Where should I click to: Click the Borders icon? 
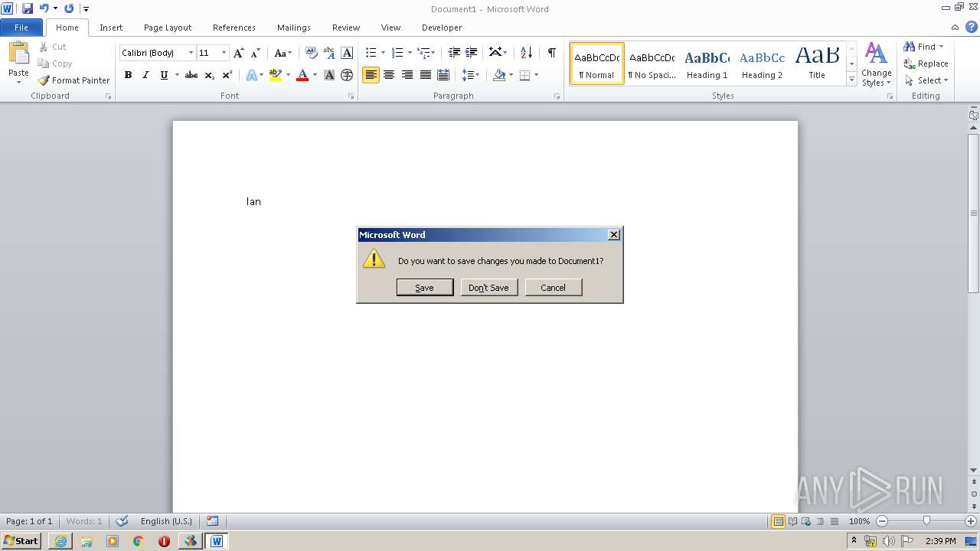tap(524, 75)
